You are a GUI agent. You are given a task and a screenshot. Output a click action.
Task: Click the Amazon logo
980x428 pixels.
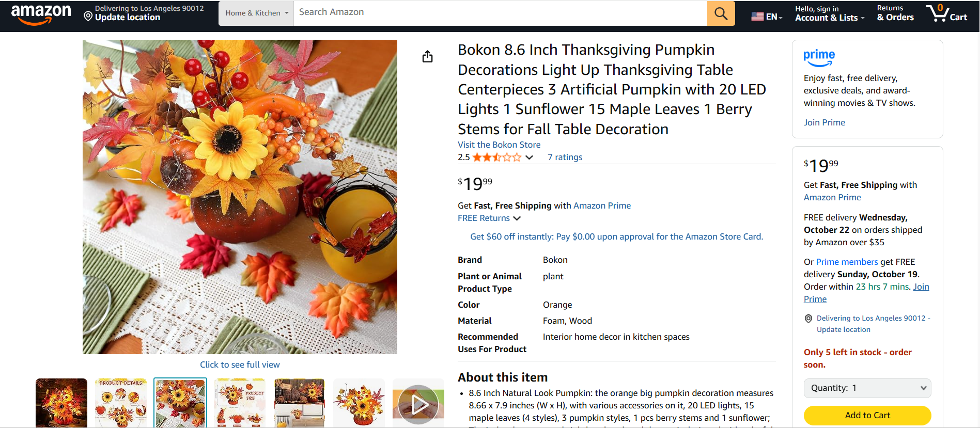tap(41, 14)
